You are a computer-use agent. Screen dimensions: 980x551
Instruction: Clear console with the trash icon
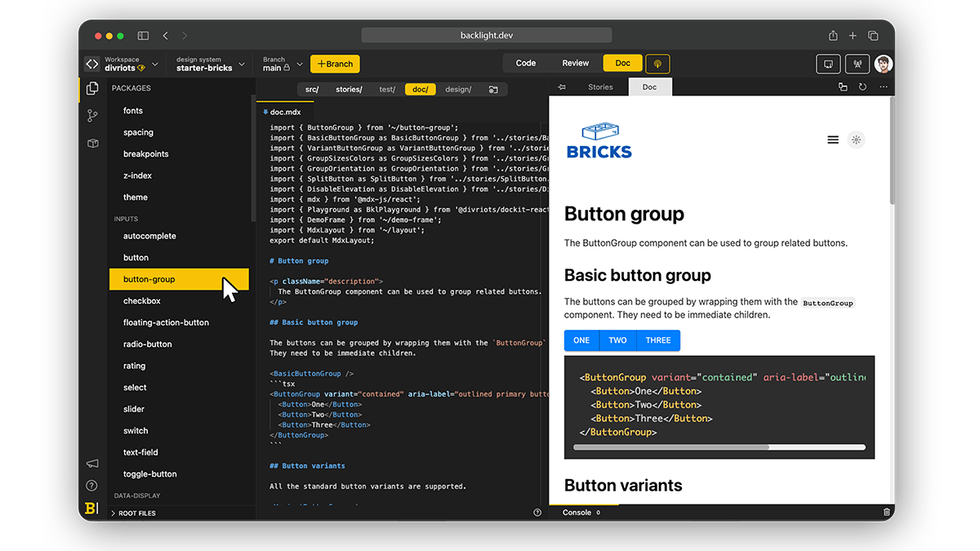point(887,513)
